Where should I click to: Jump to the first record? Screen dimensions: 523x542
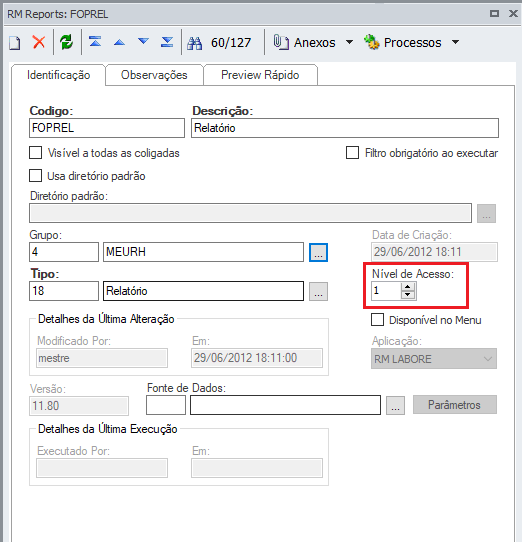tap(95, 42)
